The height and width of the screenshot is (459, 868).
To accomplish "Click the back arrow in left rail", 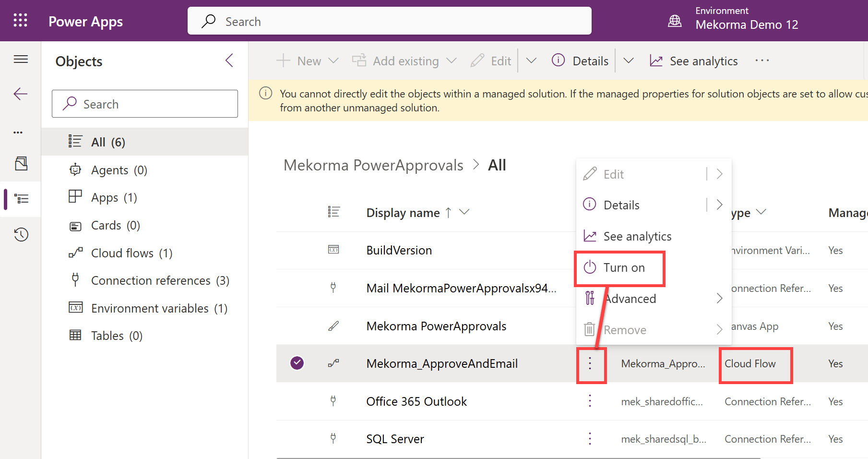I will click(x=21, y=94).
